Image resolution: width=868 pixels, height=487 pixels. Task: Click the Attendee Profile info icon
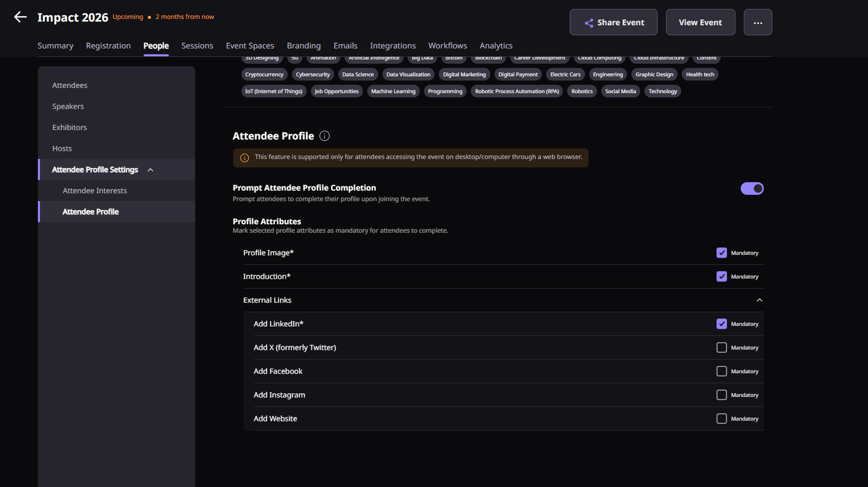click(x=325, y=136)
